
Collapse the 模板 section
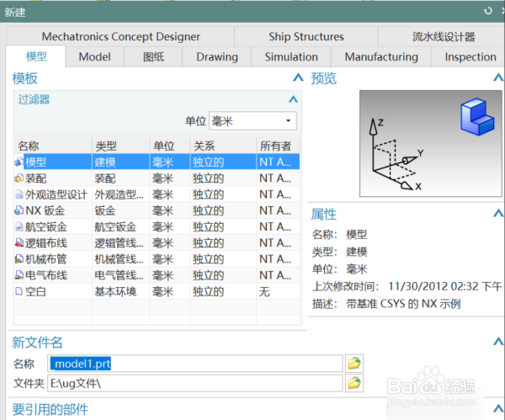point(298,77)
